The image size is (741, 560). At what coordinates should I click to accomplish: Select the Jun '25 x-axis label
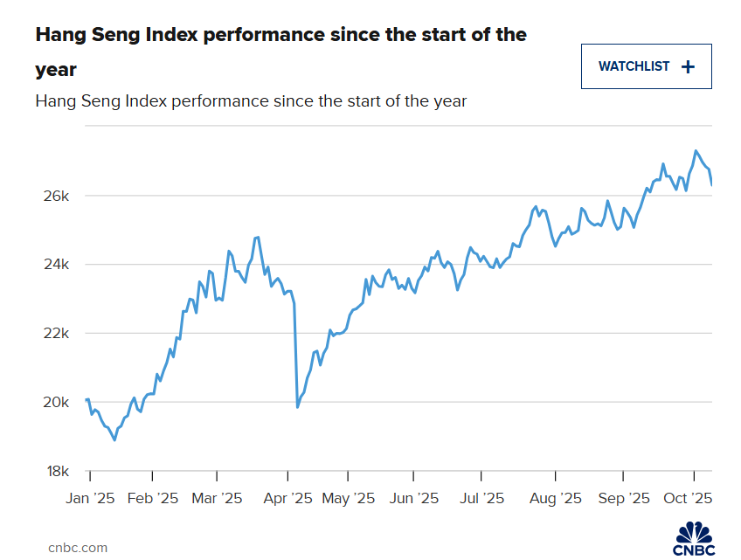tap(414, 498)
